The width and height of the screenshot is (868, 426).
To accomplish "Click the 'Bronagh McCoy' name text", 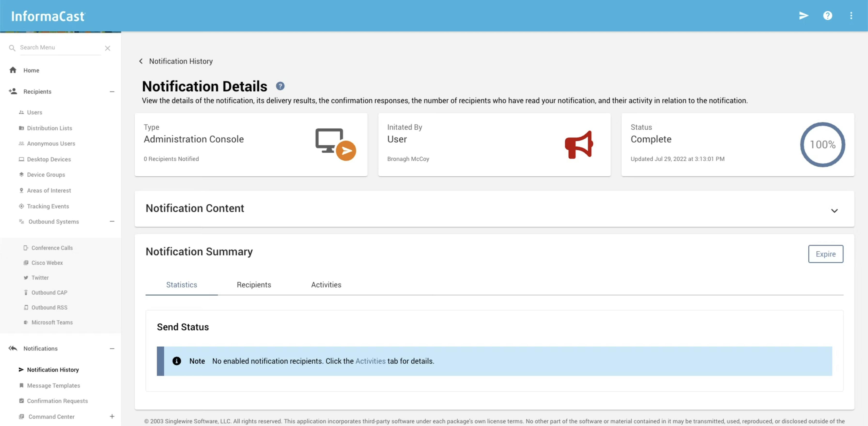I will pos(408,159).
